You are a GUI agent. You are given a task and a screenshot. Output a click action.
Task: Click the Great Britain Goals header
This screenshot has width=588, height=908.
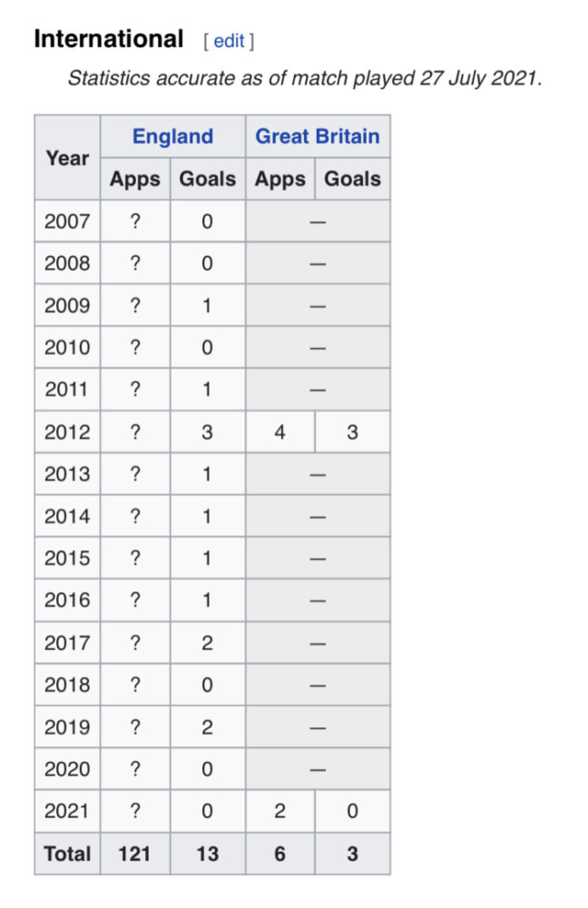tap(352, 179)
